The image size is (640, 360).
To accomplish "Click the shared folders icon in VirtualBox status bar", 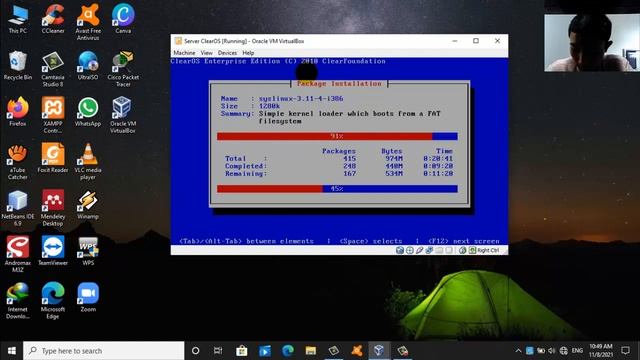I will point(439,250).
